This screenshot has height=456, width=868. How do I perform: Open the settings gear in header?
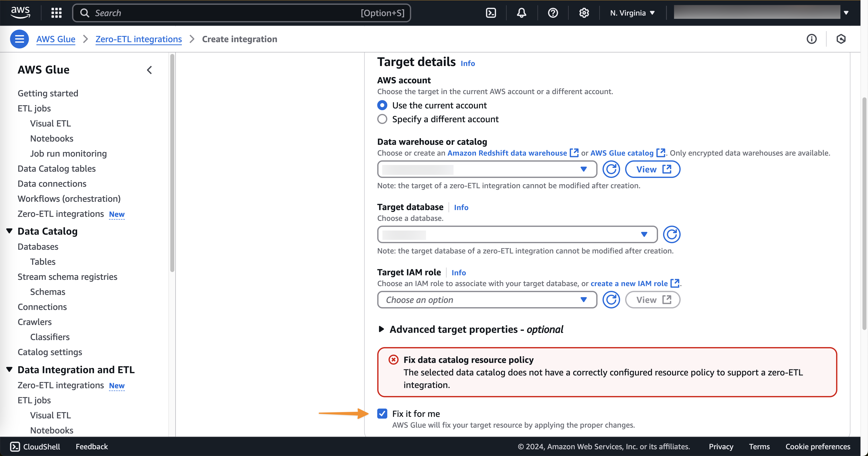click(584, 13)
